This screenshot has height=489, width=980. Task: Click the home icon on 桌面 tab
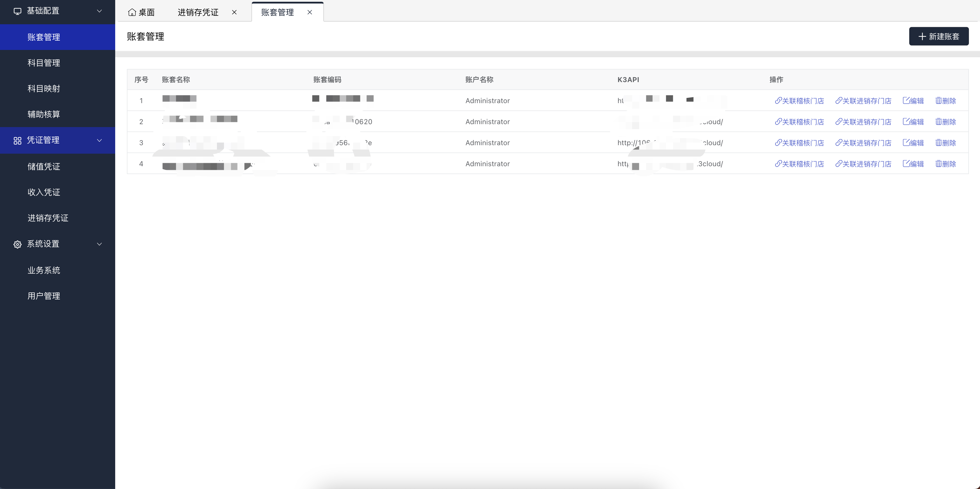click(132, 13)
